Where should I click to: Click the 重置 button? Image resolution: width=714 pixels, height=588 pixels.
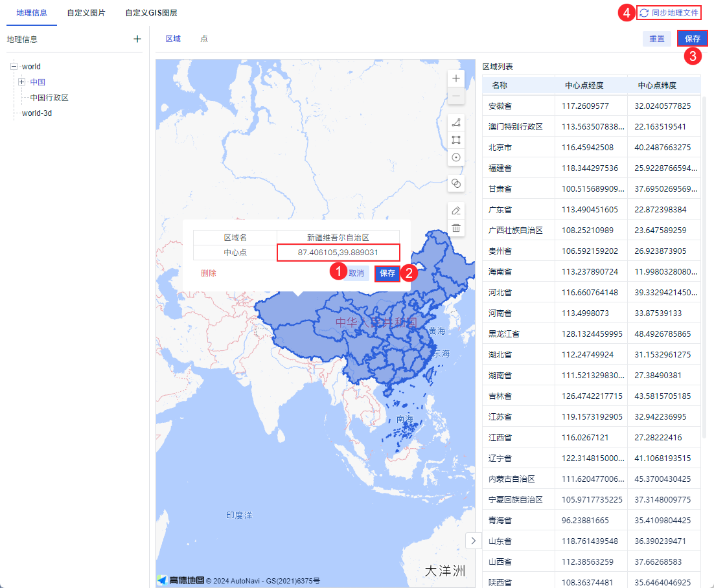(656, 39)
